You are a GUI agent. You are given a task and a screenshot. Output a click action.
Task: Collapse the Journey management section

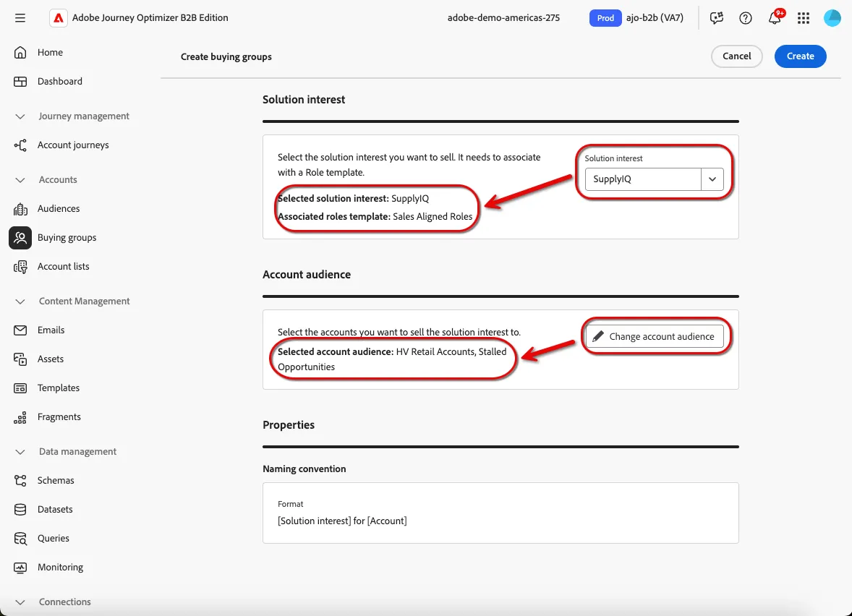[x=20, y=116]
